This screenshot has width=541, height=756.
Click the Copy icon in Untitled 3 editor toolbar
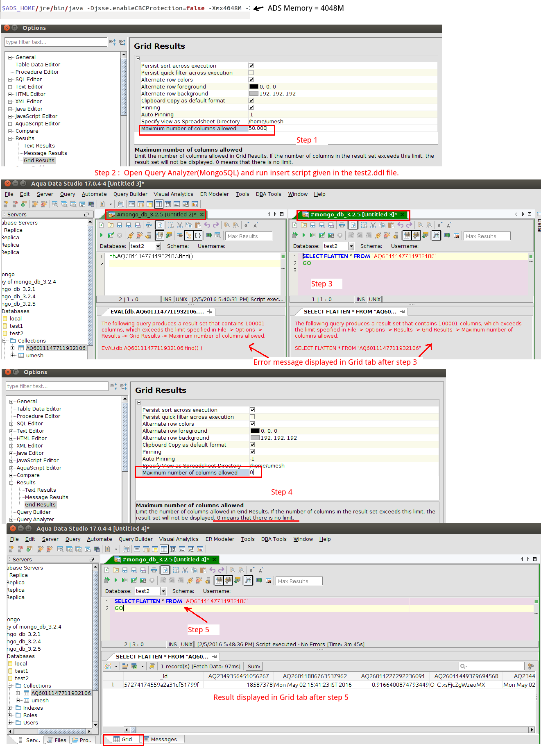click(x=382, y=225)
